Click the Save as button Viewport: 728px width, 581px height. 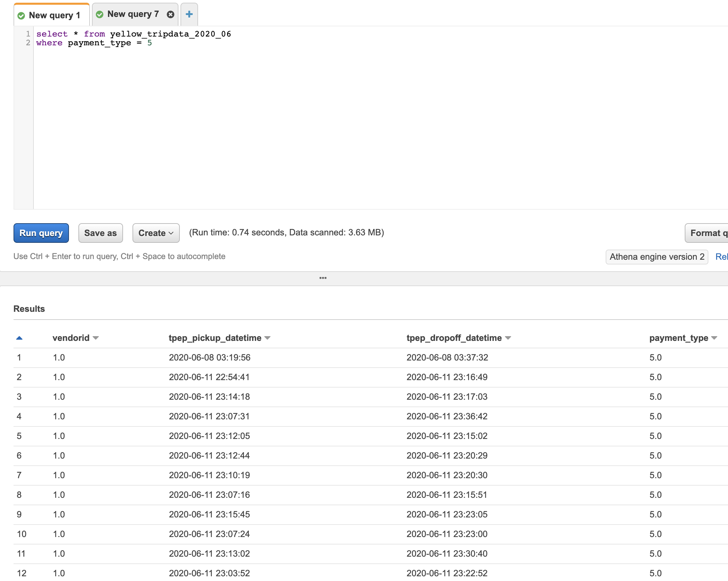[100, 233]
